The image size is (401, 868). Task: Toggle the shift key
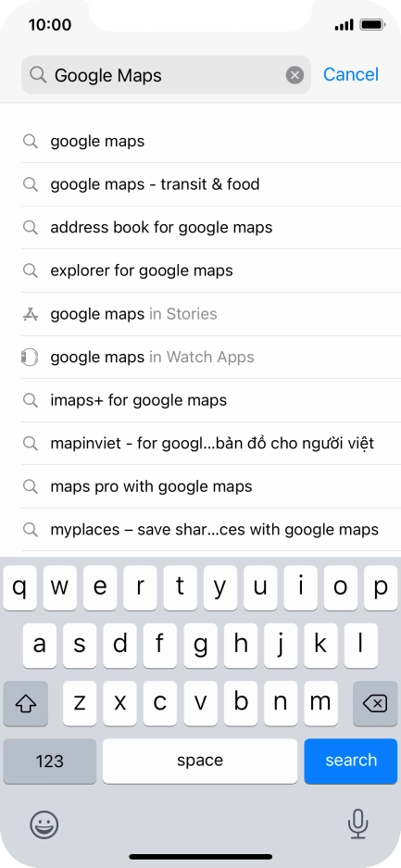click(25, 704)
